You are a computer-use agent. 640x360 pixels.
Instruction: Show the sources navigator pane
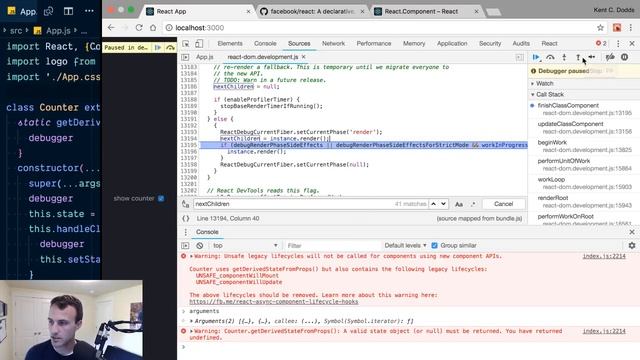(185, 57)
